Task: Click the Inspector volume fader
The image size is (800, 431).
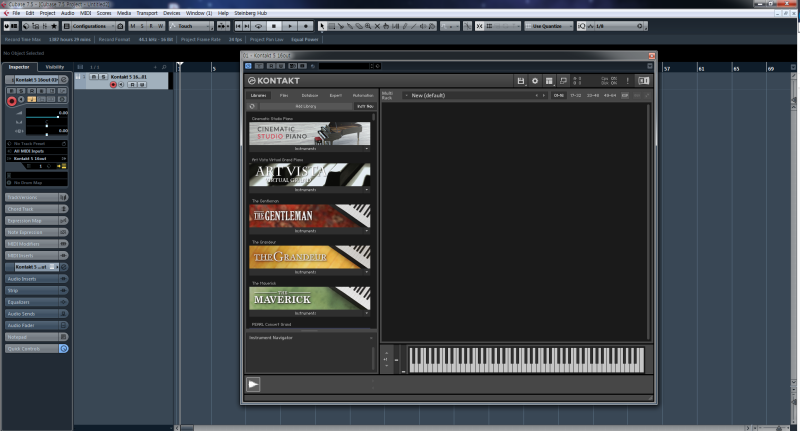Action: (x=46, y=117)
